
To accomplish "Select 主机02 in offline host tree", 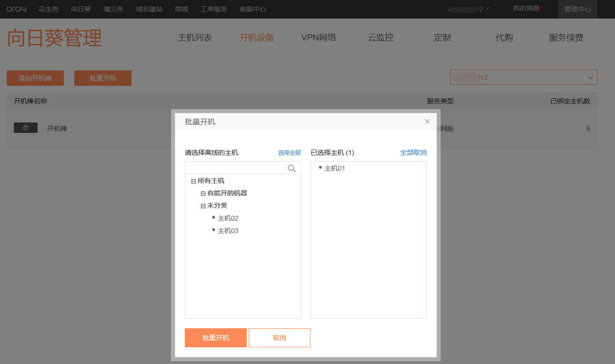I will tap(228, 218).
